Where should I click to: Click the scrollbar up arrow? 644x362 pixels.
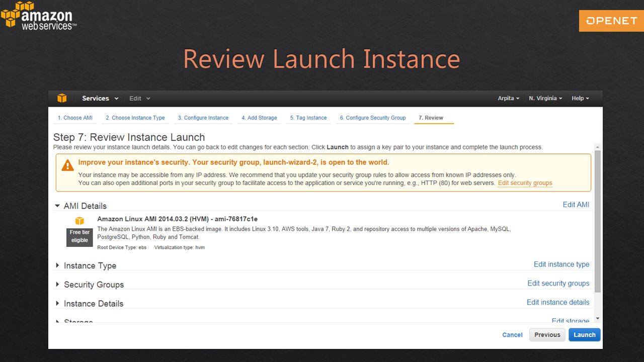point(598,147)
